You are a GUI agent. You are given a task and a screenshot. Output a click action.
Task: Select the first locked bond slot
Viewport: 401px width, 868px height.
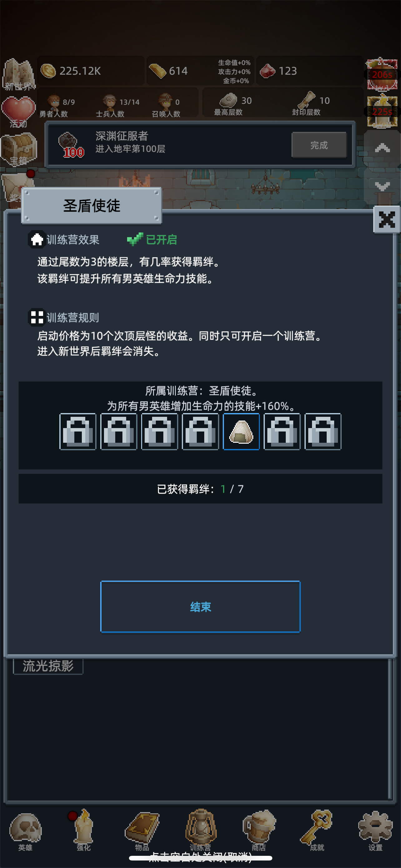[x=78, y=431]
